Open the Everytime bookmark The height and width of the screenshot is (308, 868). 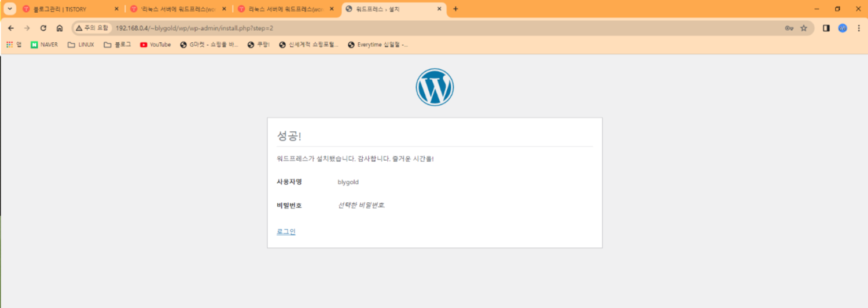377,44
